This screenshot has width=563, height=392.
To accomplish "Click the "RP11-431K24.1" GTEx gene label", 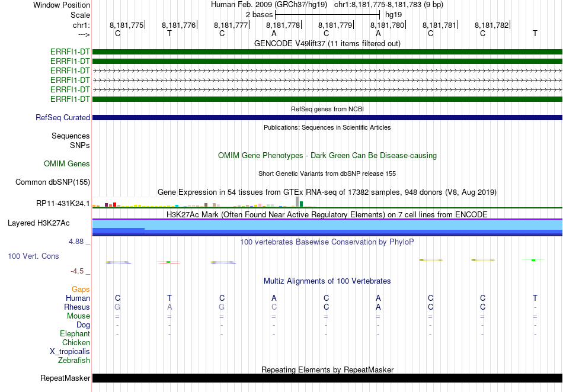I will click(x=63, y=204).
